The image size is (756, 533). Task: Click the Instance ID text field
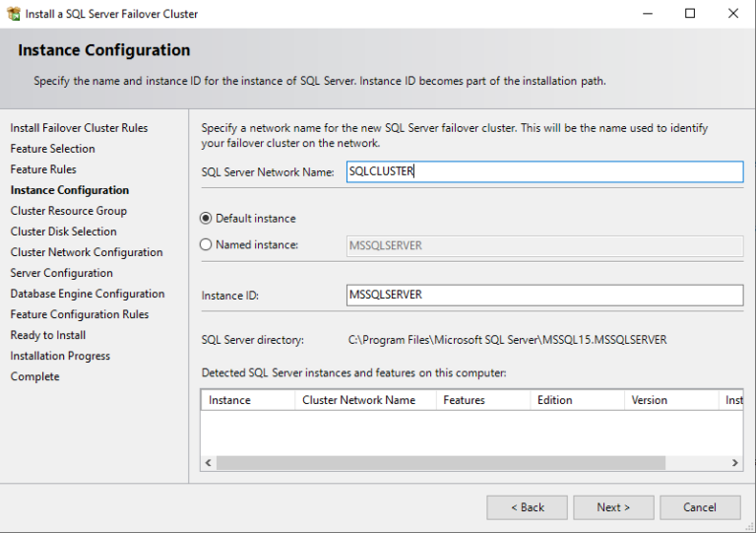point(544,295)
